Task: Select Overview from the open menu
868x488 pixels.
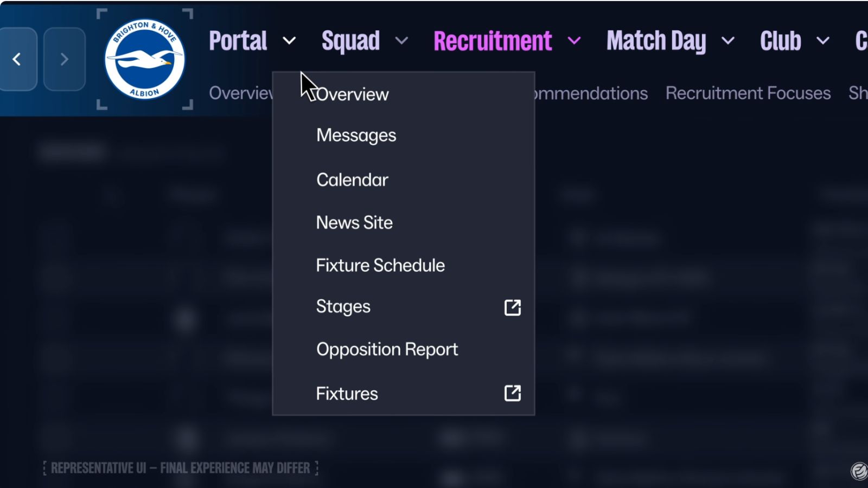Action: (x=352, y=94)
